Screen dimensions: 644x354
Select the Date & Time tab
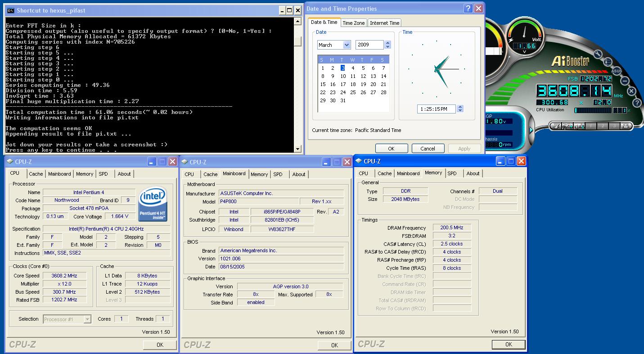point(324,22)
